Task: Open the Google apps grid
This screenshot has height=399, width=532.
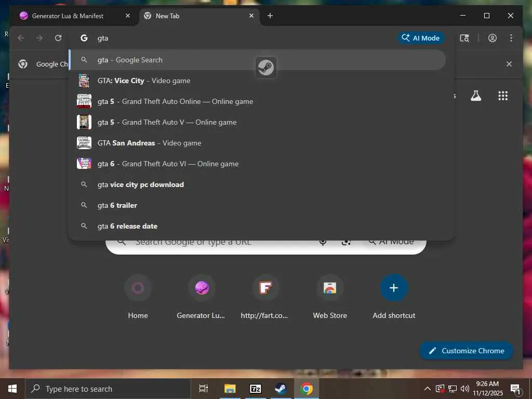Action: coord(503,96)
